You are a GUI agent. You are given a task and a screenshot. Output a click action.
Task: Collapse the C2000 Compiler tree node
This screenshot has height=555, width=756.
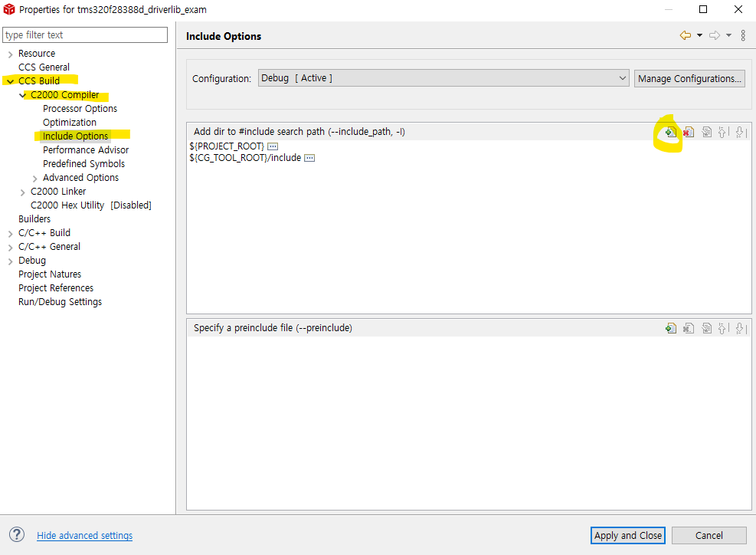point(23,94)
